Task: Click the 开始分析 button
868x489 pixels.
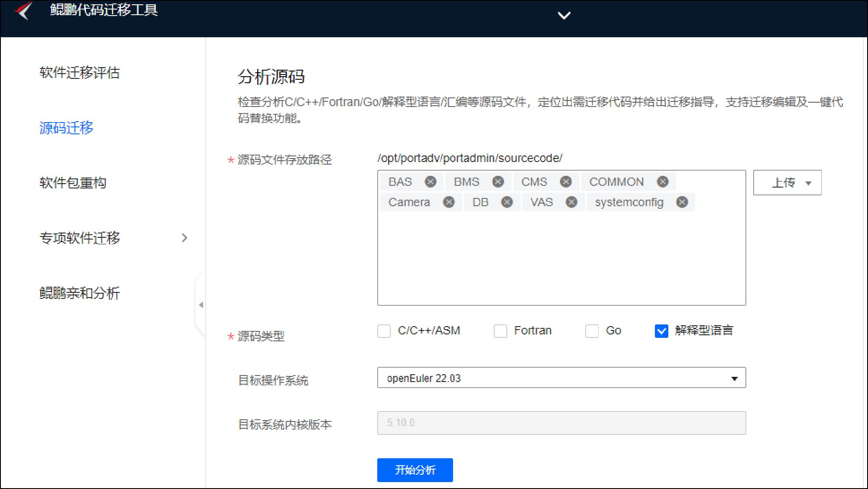Action: click(415, 470)
